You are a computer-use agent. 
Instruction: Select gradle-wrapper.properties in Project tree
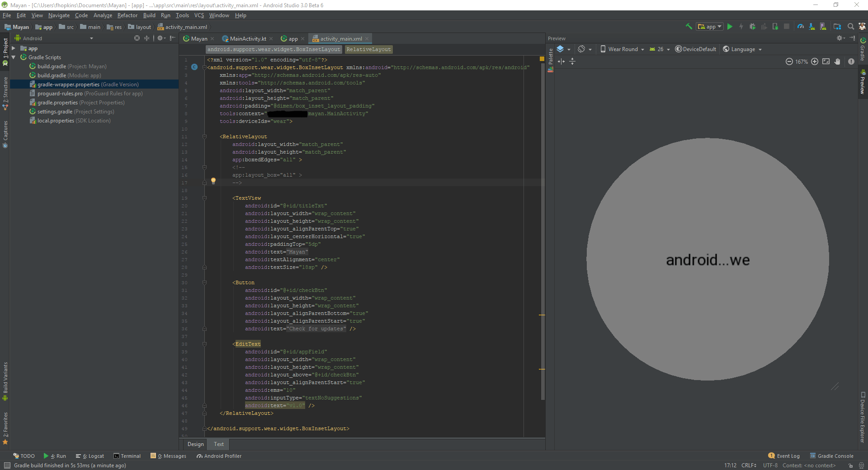(x=94, y=85)
